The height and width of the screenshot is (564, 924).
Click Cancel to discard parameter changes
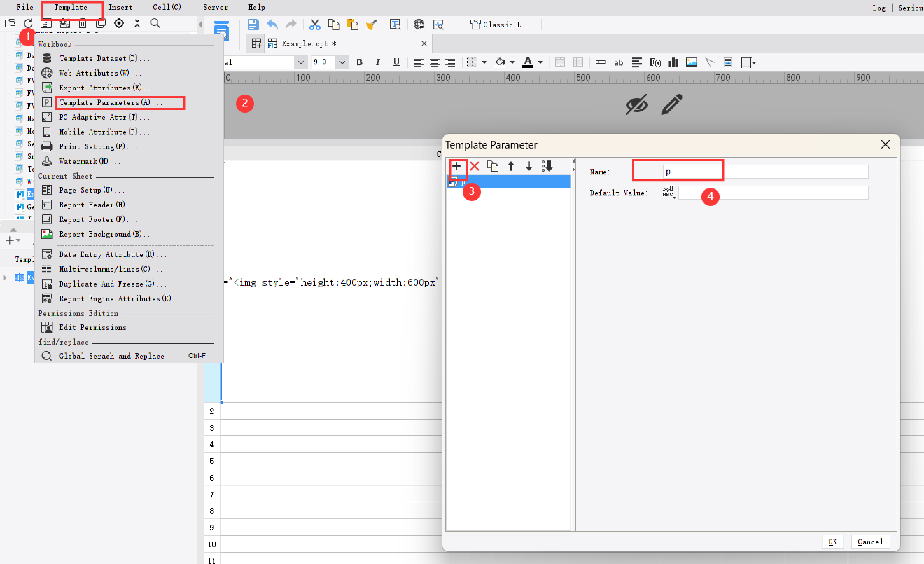pos(870,541)
